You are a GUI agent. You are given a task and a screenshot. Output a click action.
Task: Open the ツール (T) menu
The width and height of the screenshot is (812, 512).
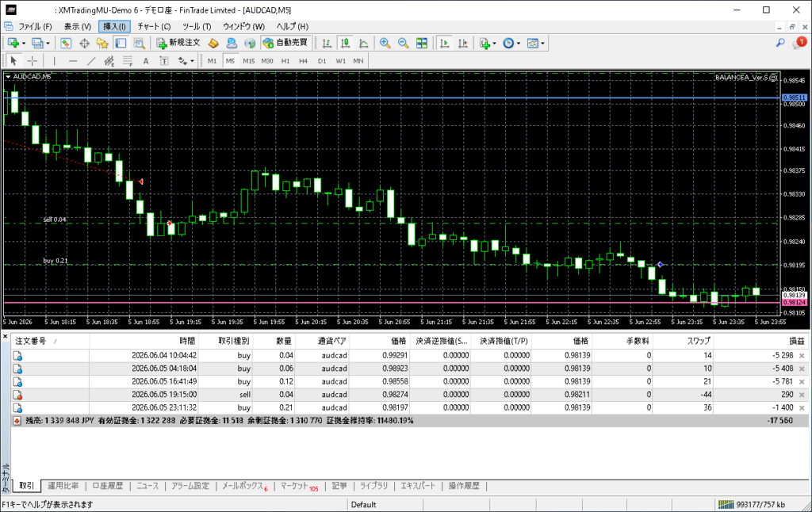pyautogui.click(x=197, y=26)
